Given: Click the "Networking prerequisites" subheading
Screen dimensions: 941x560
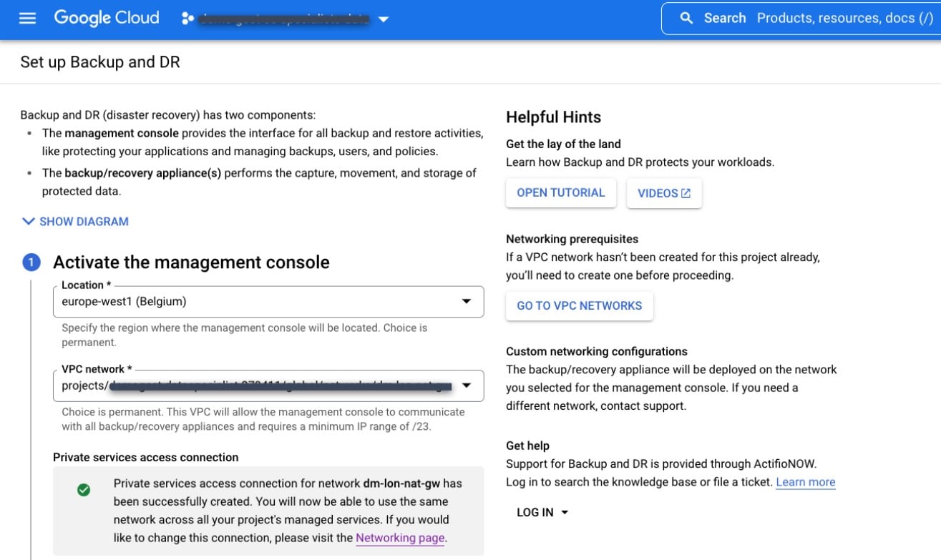Looking at the screenshot, I should pos(572,239).
